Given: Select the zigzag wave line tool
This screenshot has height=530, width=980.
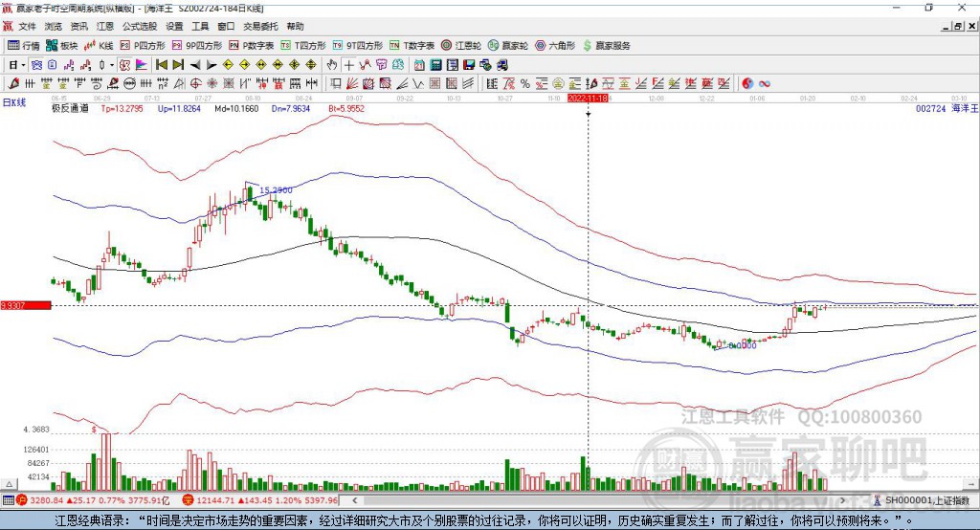Looking at the screenshot, I should pos(418,83).
